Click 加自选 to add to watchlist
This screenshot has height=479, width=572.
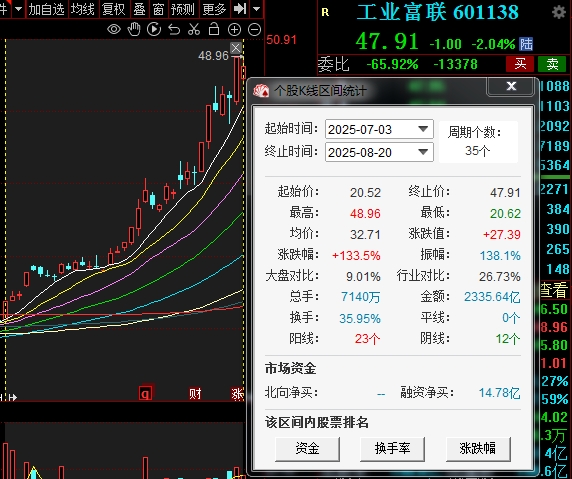(x=46, y=9)
